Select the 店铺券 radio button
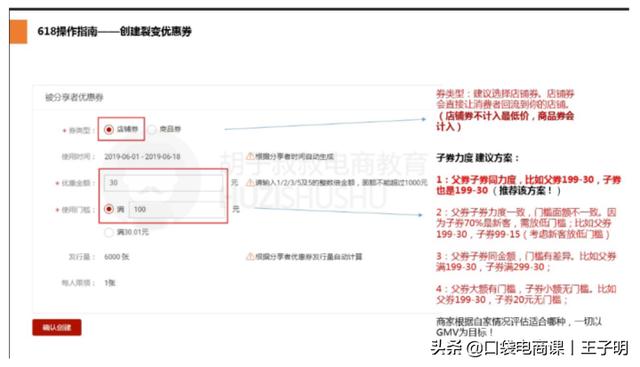The image size is (640, 367). click(109, 129)
